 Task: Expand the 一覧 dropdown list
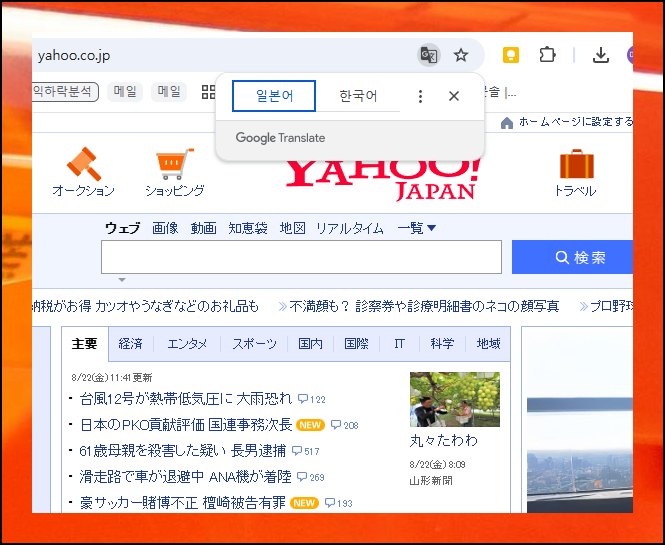point(416,228)
